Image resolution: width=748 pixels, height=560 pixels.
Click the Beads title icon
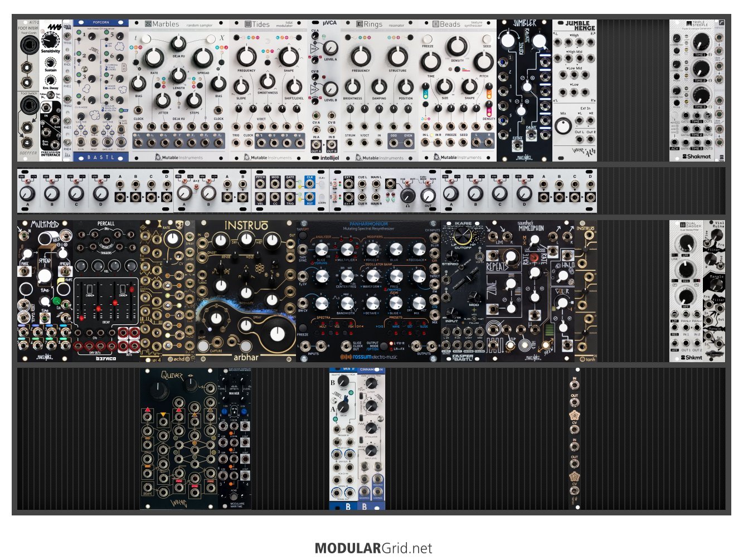point(436,24)
